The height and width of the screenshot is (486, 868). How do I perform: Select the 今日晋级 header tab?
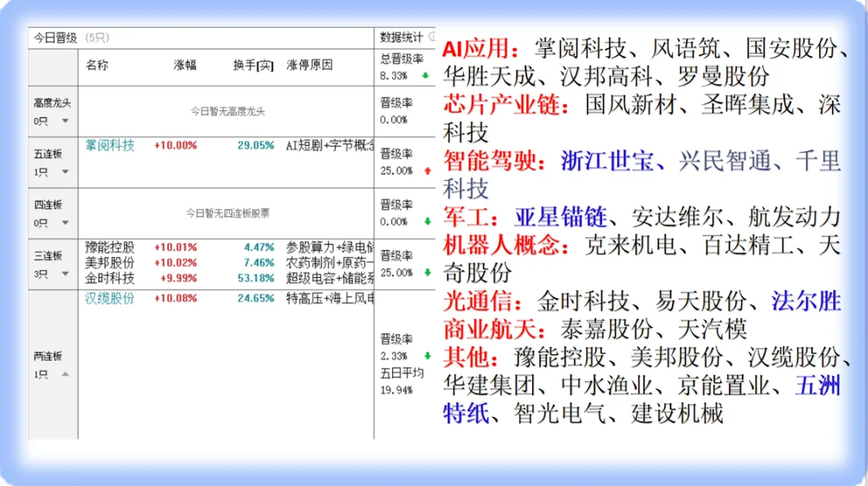55,38
